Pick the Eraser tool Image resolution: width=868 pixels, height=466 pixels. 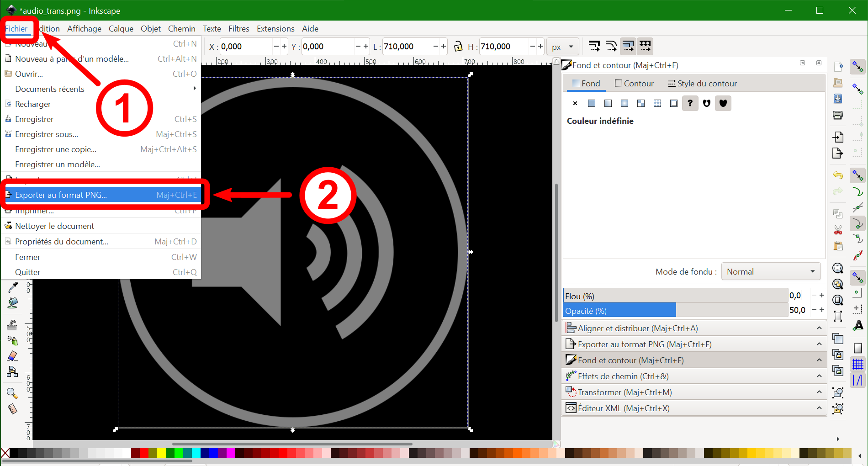click(13, 356)
